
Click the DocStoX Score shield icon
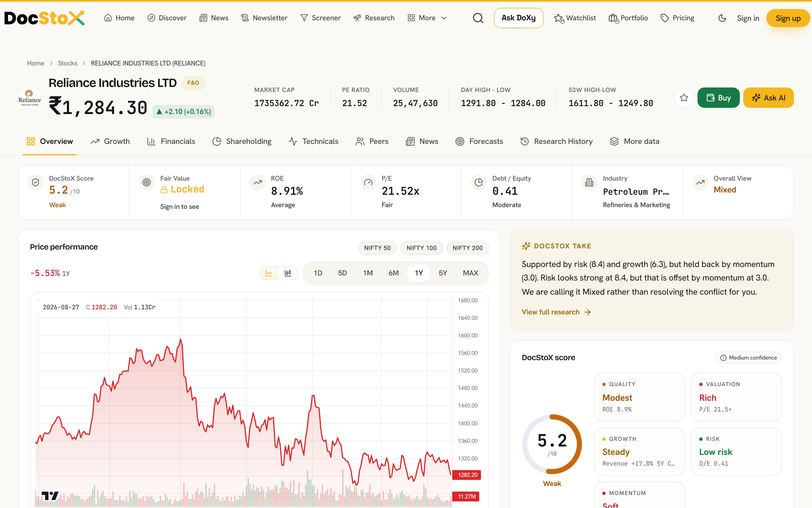(36, 182)
